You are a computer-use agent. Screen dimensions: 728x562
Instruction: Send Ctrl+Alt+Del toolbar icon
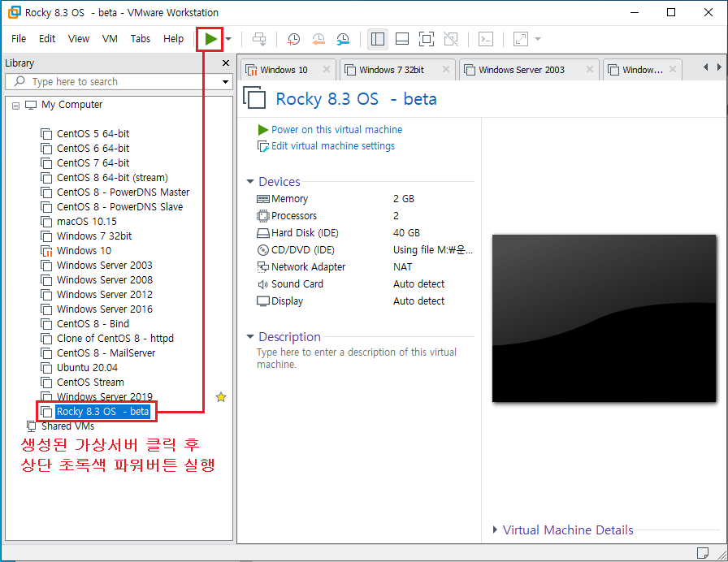pyautogui.click(x=259, y=39)
